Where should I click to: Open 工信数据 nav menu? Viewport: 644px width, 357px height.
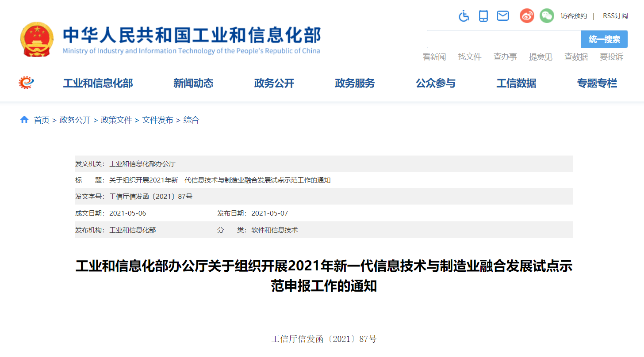(516, 83)
